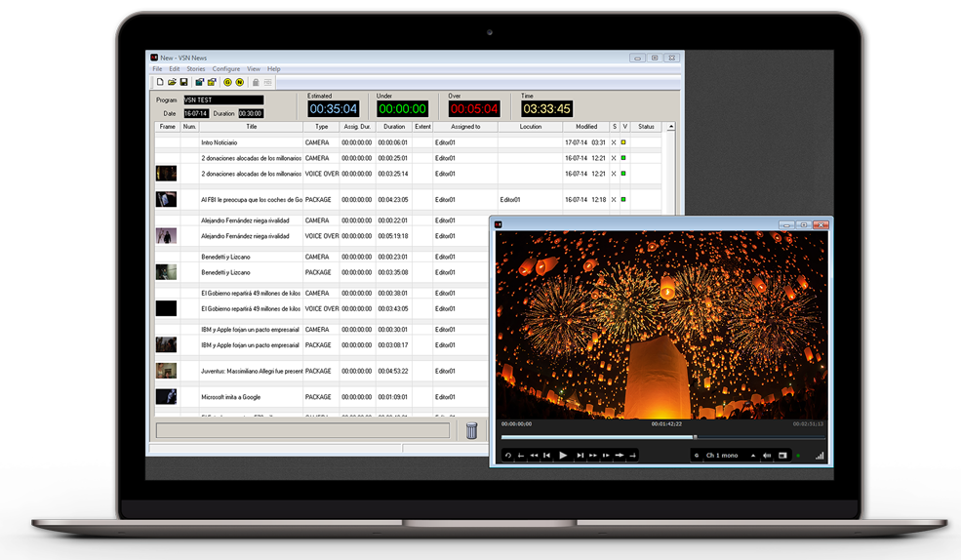Click the Estimated timer 00:35:04
This screenshot has height=560, width=961.
pyautogui.click(x=334, y=109)
